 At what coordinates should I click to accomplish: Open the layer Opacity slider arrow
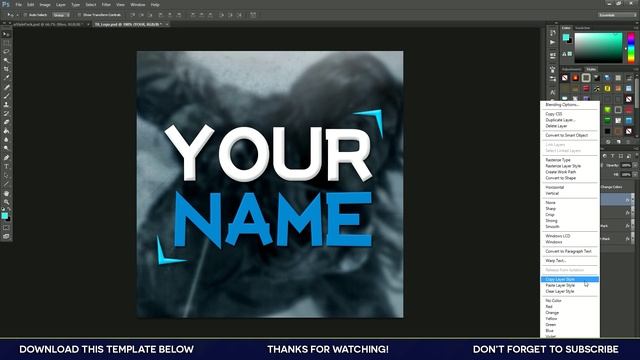point(635,165)
